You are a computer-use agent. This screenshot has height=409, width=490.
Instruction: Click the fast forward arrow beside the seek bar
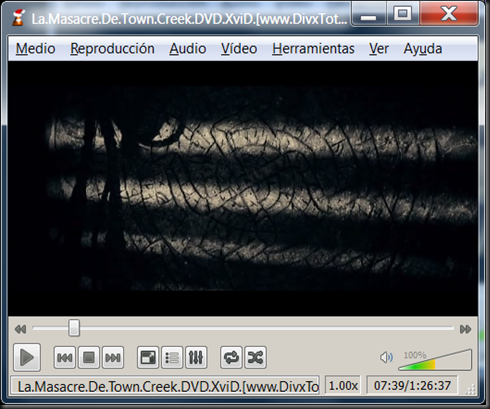[465, 329]
